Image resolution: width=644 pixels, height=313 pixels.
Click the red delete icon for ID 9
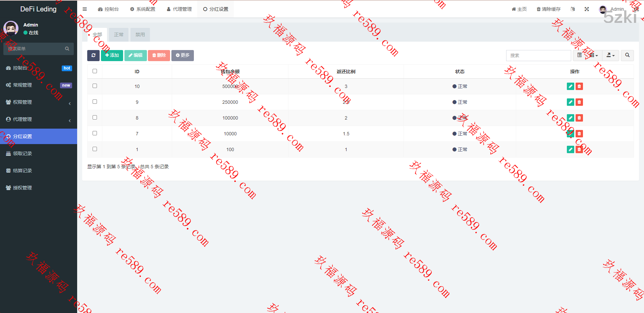[579, 102]
